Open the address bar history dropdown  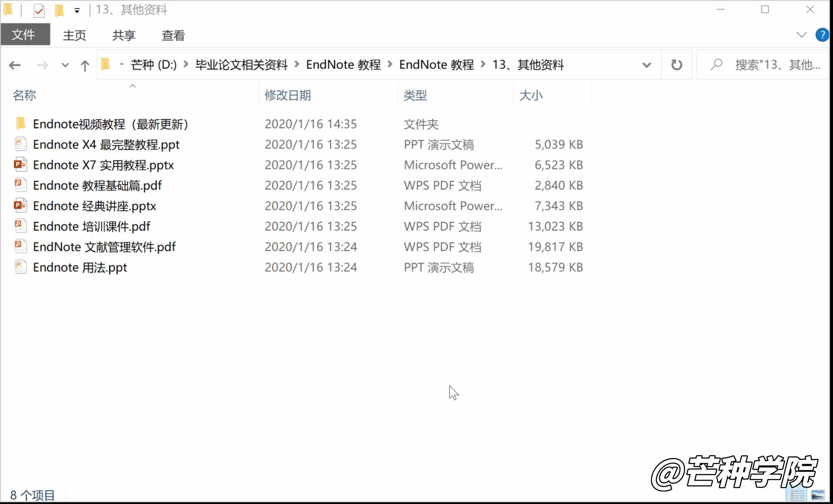click(x=646, y=65)
